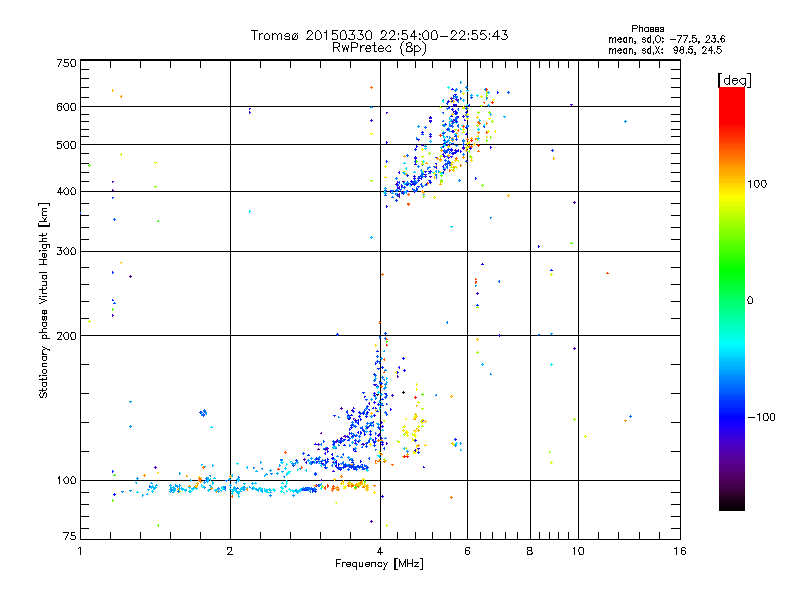Click the 500 tick on the height axis
This screenshot has width=800, height=600.
(x=66, y=145)
